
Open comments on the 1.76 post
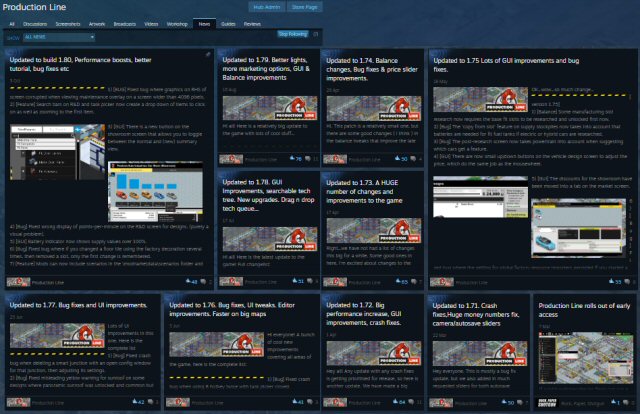(x=310, y=402)
